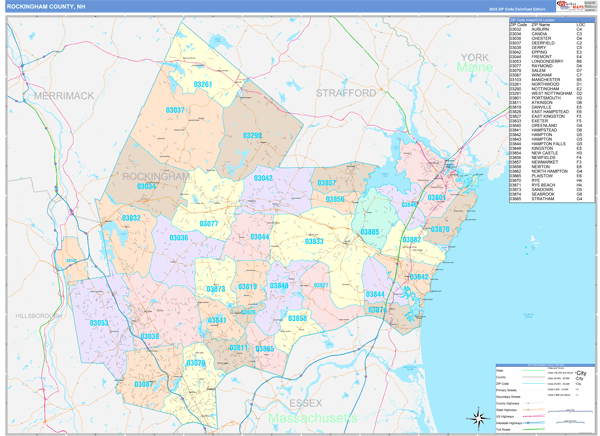Select ZIP code label 03034

pos(146,186)
